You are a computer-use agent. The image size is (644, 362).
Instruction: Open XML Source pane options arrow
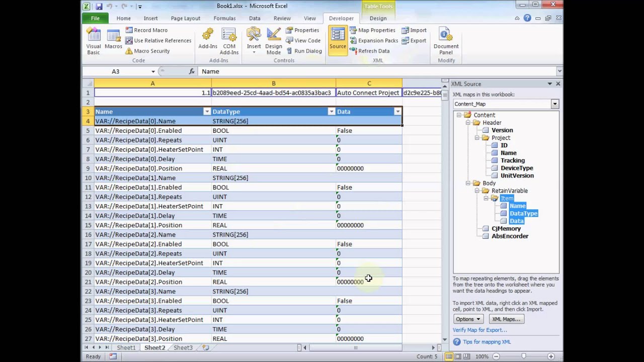(549, 84)
